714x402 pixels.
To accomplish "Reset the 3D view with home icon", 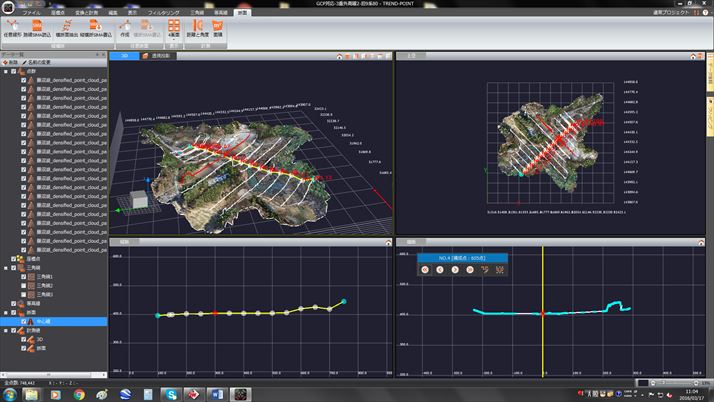I will [x=339, y=56].
